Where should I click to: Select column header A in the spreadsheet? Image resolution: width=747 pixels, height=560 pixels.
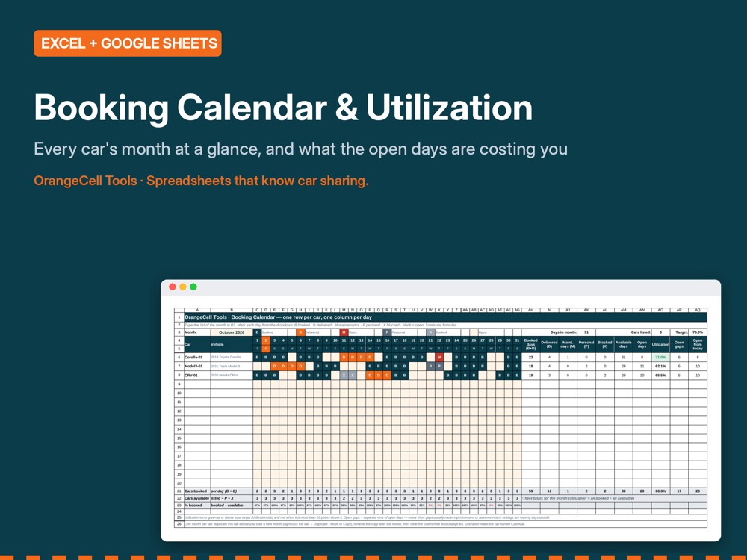tap(197, 310)
